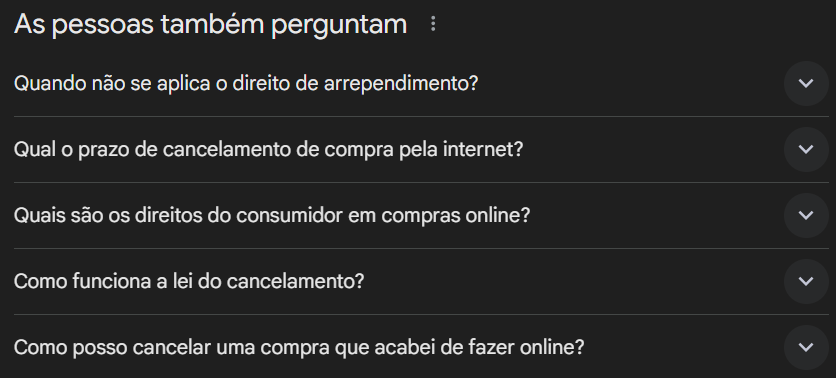This screenshot has width=836, height=378.
Task: Open the 'compra pela internet' question dropdown arrow
Action: 806,149
